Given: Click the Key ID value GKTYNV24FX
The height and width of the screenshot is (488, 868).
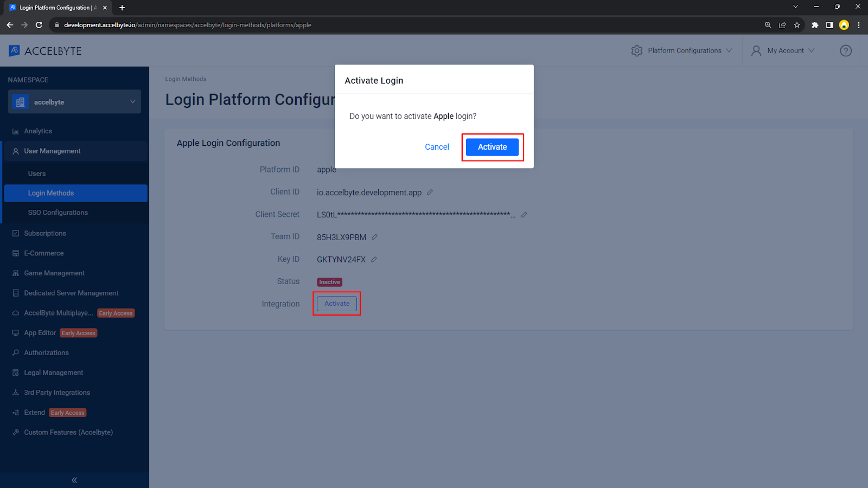Looking at the screenshot, I should [341, 260].
